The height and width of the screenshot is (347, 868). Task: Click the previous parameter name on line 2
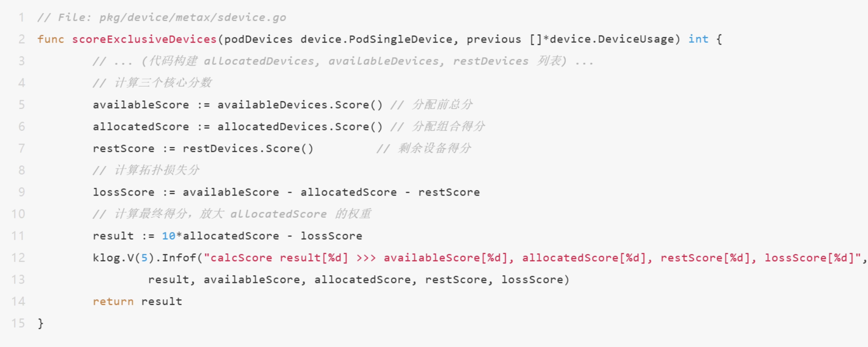click(494, 39)
